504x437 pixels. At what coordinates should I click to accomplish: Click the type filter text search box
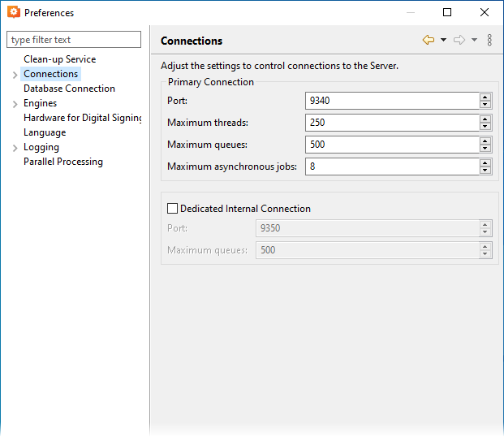point(74,40)
